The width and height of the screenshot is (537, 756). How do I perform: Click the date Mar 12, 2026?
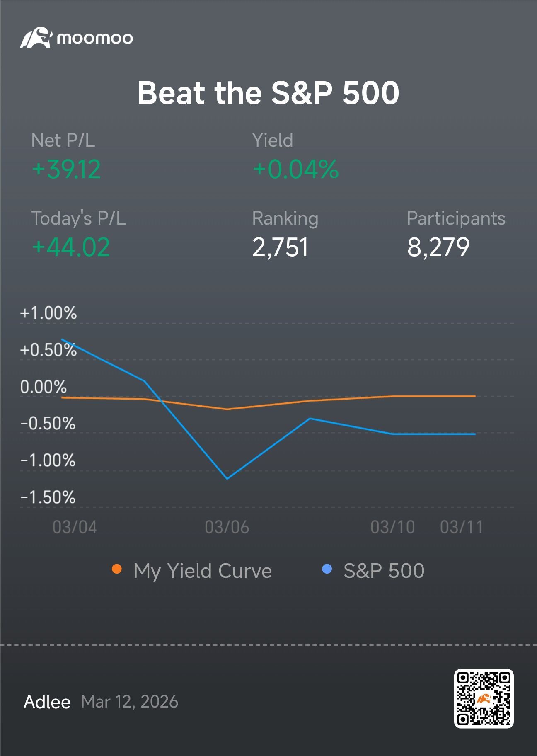[x=130, y=702]
